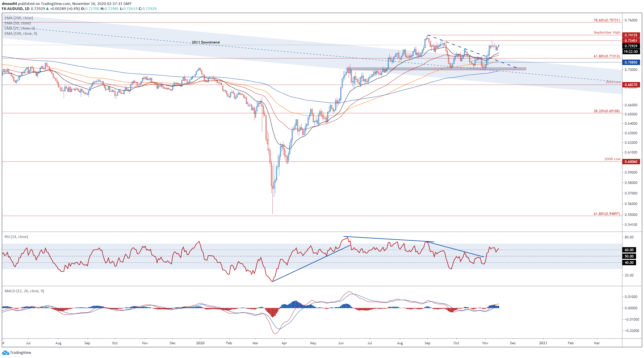Screen dimensions: 644x358
Task: Click the 19:22:30 countdown tag
Action: click(x=631, y=52)
